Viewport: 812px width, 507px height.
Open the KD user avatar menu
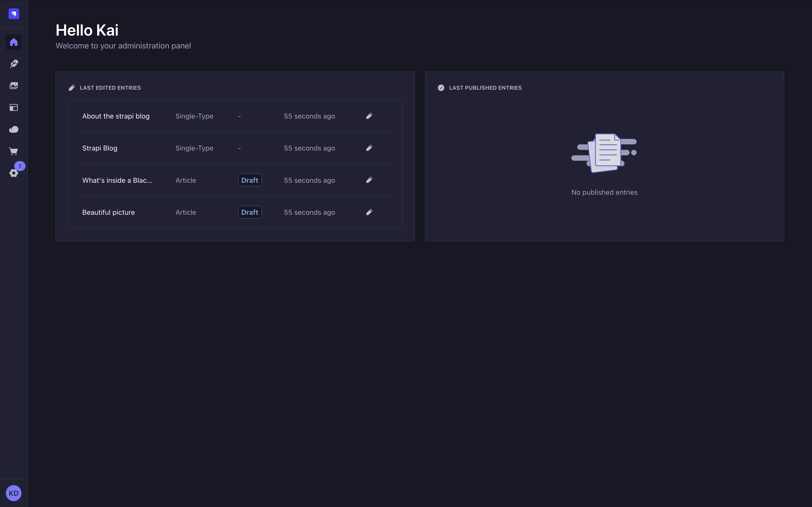pyautogui.click(x=14, y=493)
